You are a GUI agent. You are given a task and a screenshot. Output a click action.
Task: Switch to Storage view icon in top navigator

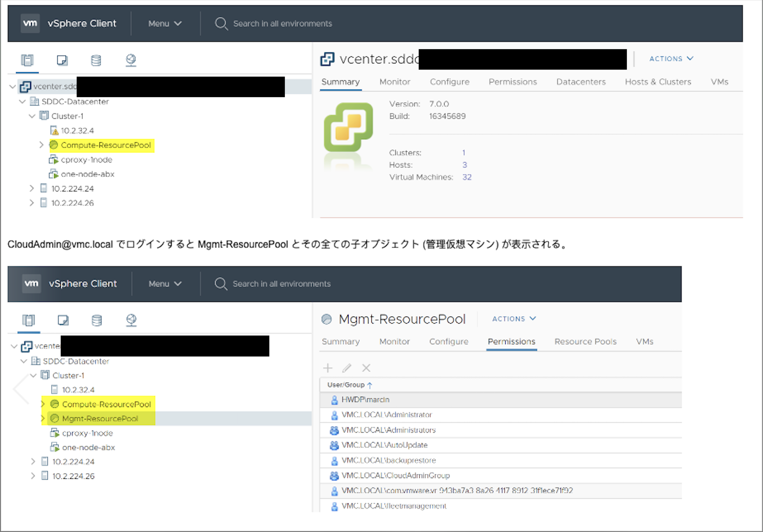(x=96, y=60)
